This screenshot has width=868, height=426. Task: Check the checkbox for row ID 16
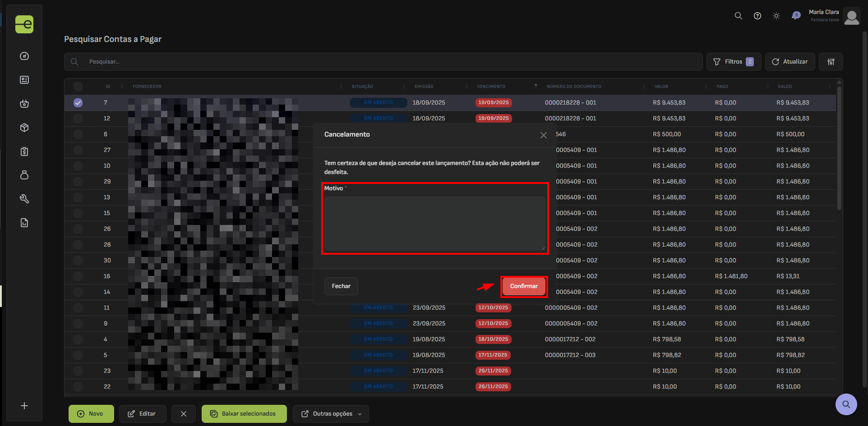78,276
